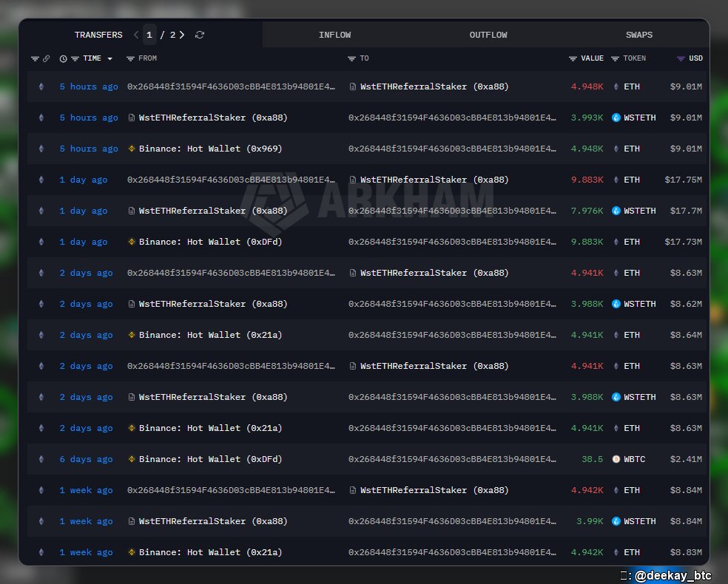This screenshot has width=728, height=584.
Task: Expand the TIME sort dropdown arrow
Action: click(110, 58)
